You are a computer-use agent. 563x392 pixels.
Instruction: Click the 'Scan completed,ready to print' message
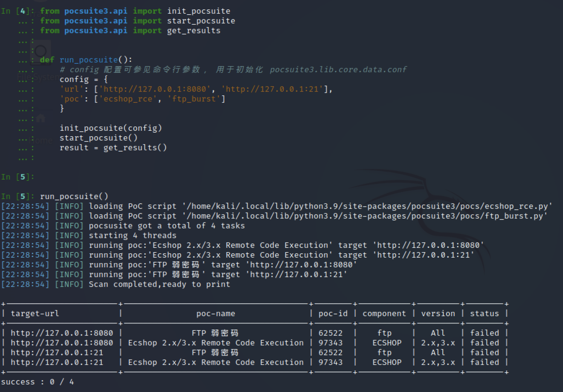click(159, 284)
